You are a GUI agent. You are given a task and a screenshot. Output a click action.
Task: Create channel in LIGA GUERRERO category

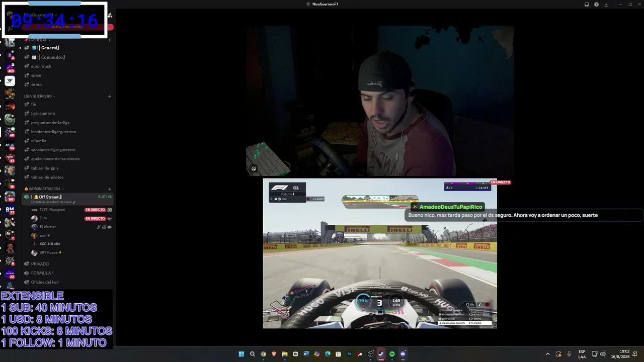(109, 96)
